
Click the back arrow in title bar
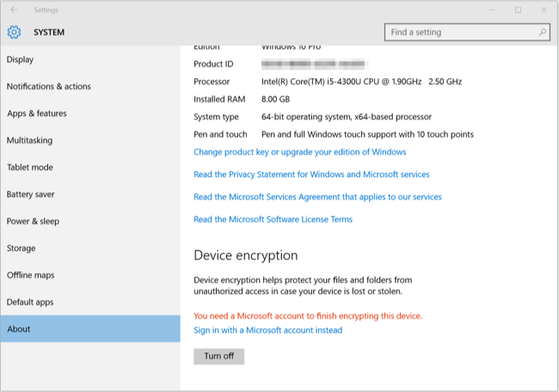pyautogui.click(x=14, y=9)
